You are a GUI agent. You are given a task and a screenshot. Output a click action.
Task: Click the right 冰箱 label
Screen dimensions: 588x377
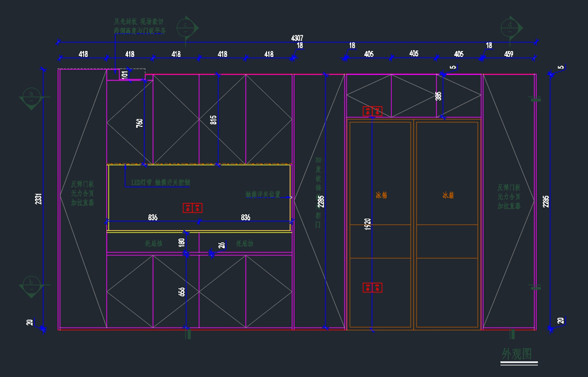[x=448, y=195]
